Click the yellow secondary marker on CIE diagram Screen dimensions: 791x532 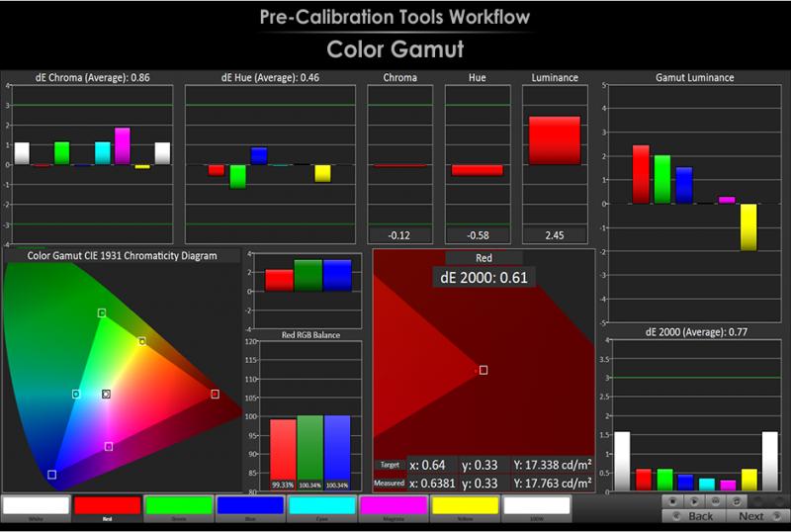(x=142, y=341)
